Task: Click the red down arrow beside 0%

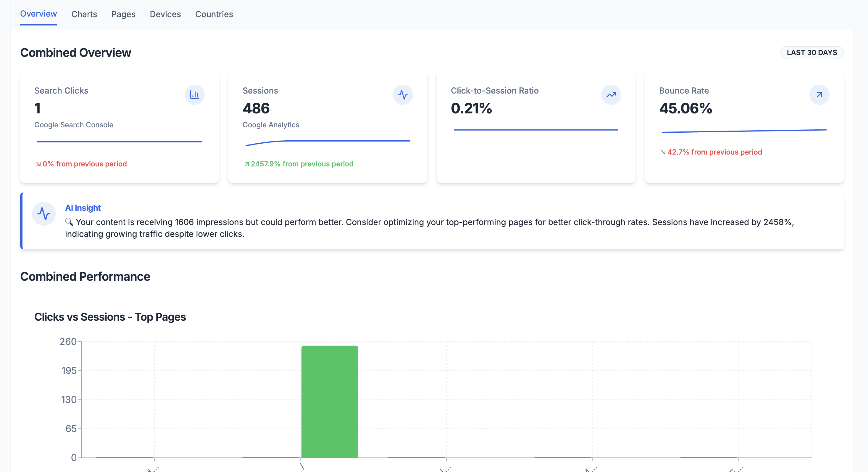Action: pos(38,164)
